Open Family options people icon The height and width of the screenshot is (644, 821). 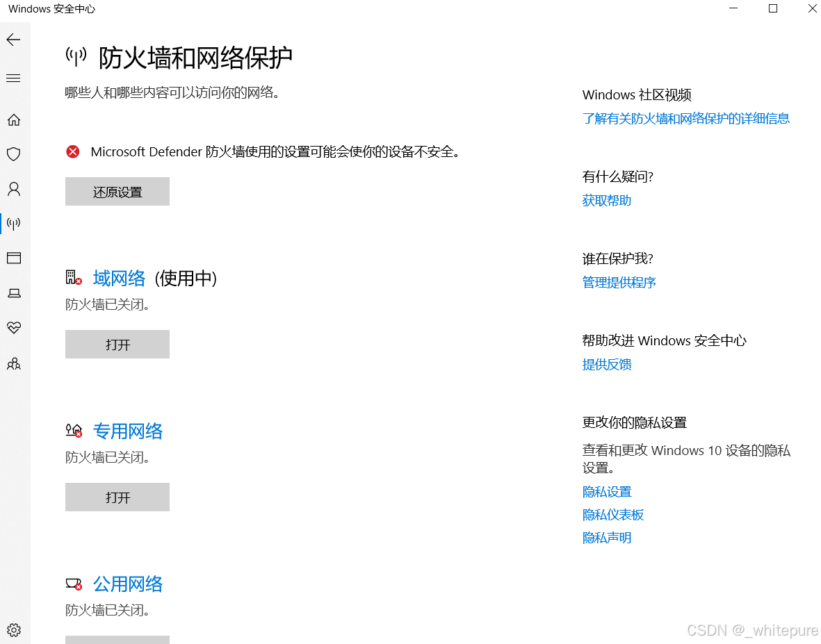(14, 363)
